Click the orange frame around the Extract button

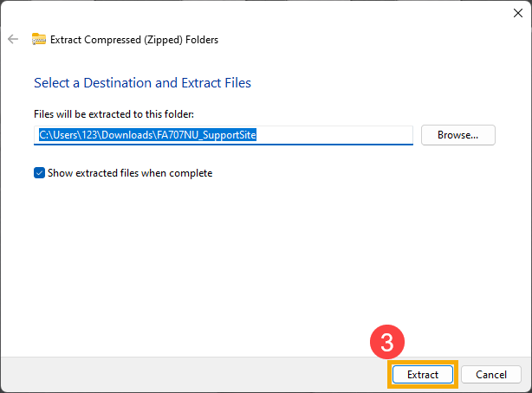423,362
